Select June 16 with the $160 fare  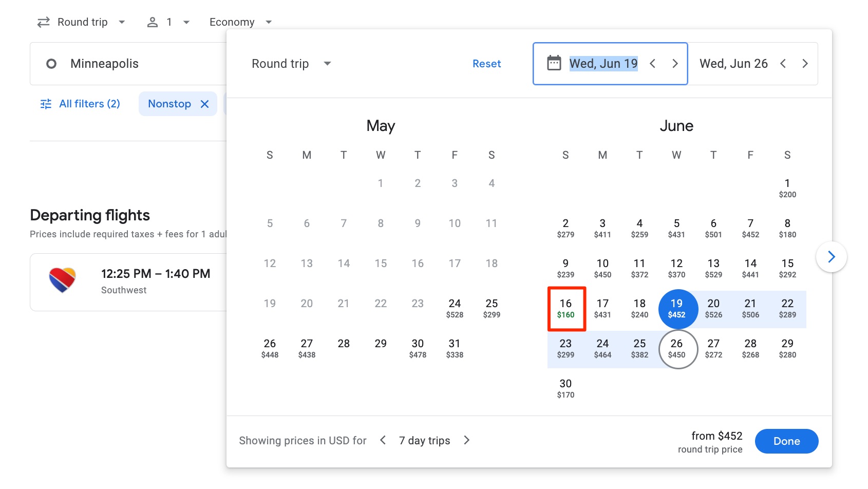click(566, 308)
